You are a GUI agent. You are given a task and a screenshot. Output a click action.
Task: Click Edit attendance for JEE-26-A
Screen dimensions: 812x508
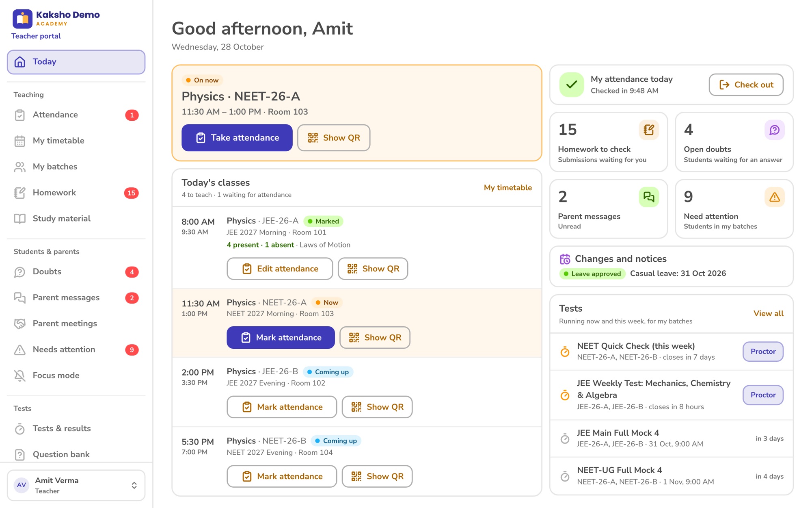point(280,269)
